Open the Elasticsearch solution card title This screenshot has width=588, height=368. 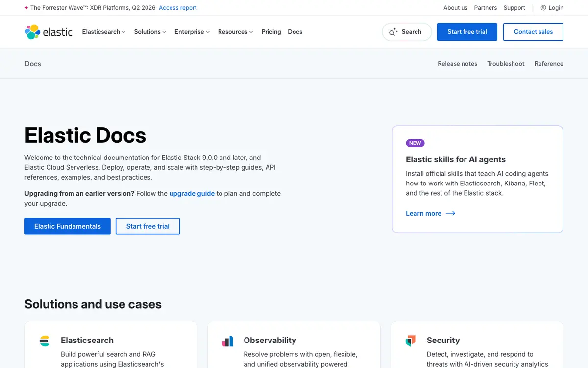tap(87, 340)
